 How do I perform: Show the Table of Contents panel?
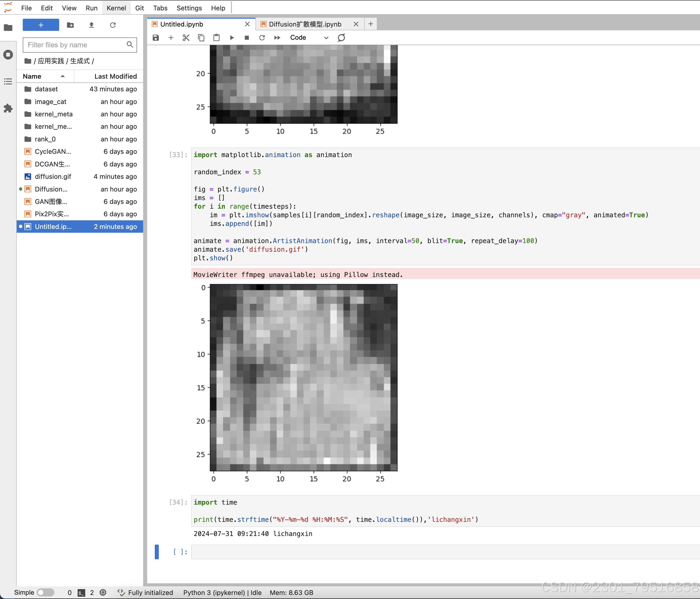click(x=8, y=81)
